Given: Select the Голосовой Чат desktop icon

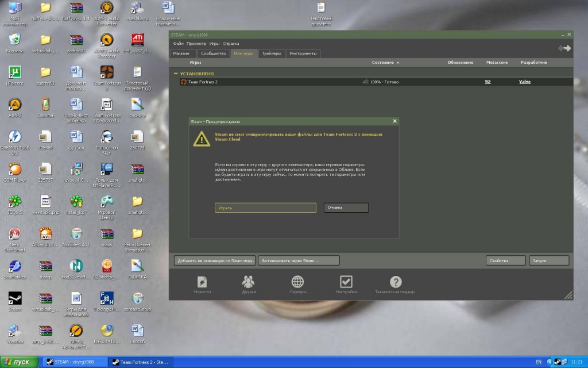Looking at the screenshot, I should pos(107,143).
